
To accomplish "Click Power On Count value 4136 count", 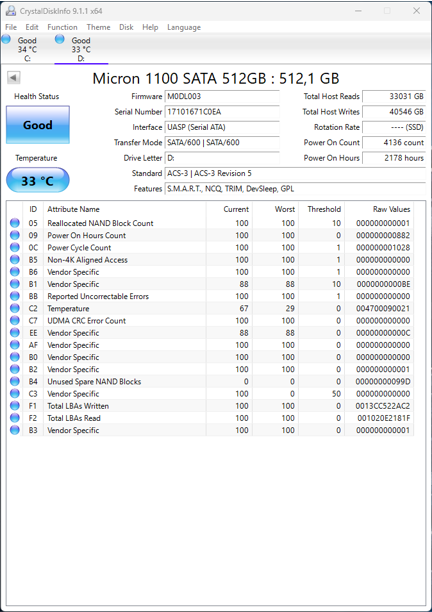I will 394,142.
